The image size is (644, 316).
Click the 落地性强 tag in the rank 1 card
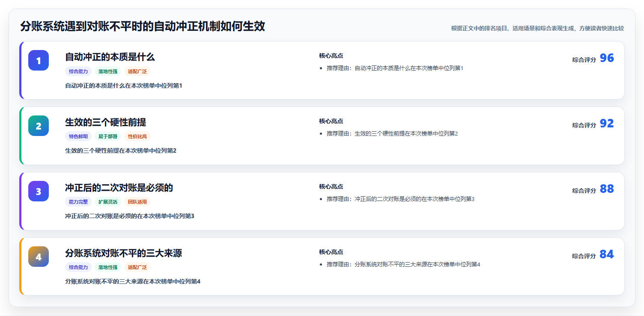[108, 71]
